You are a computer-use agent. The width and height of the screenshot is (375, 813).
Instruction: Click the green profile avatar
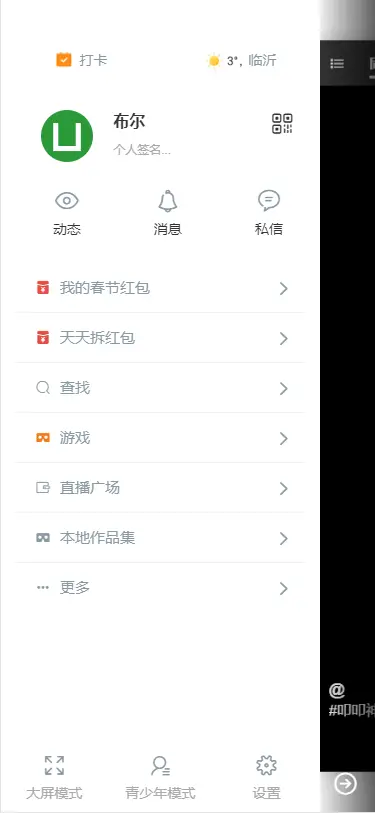point(67,136)
